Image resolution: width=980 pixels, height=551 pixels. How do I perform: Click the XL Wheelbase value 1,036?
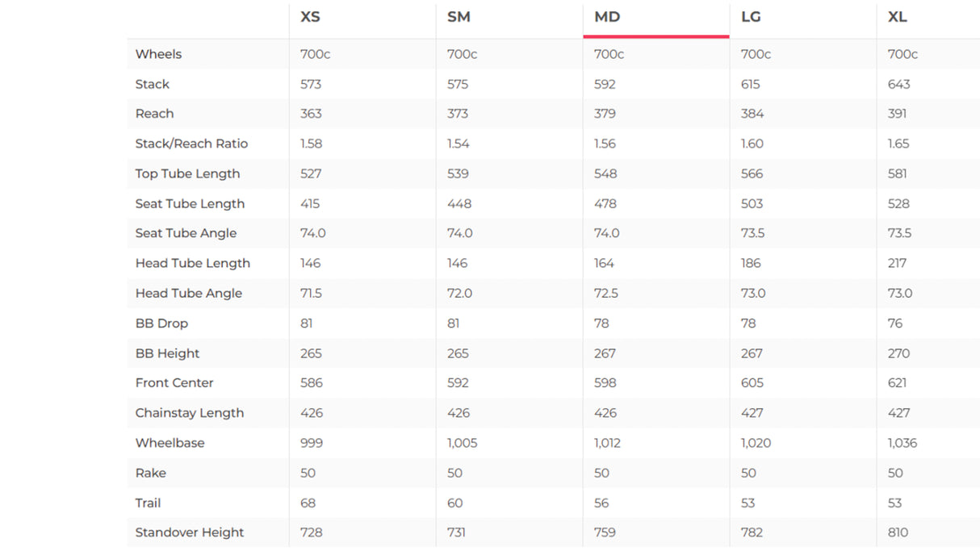click(x=903, y=443)
